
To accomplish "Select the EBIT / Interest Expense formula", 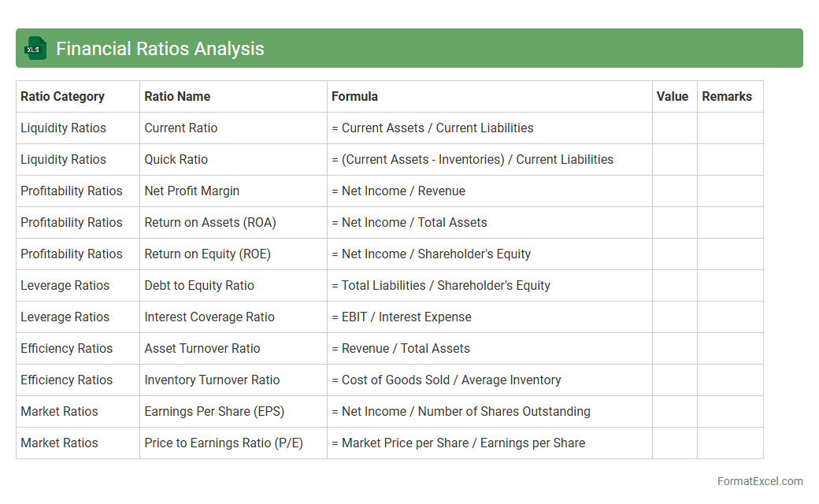I will [402, 317].
